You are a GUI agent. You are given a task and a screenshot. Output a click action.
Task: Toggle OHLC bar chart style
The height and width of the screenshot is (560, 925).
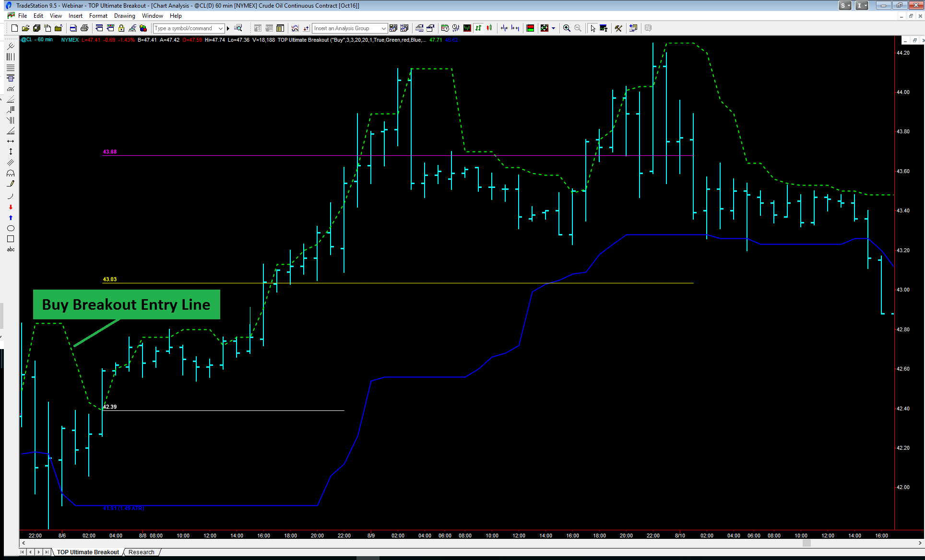[x=478, y=28]
